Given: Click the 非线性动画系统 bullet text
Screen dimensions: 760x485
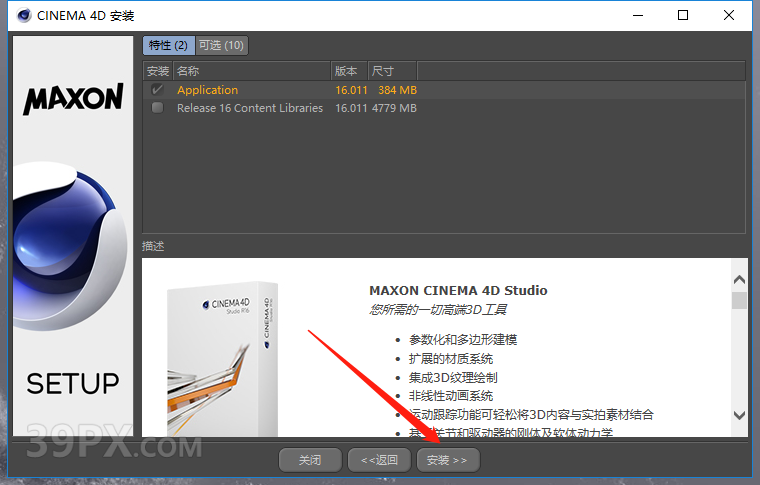Looking at the screenshot, I should tap(451, 396).
